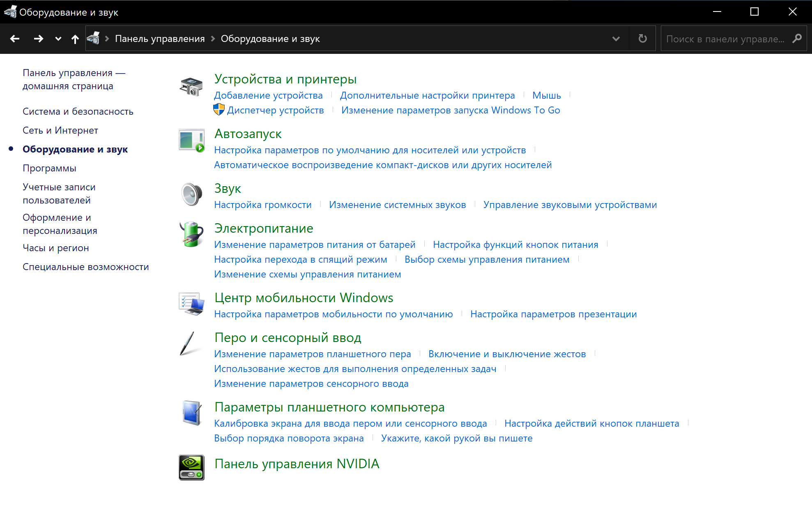Open Диспетчер устройств link
Viewport: 812px width, 520px height.
275,110
